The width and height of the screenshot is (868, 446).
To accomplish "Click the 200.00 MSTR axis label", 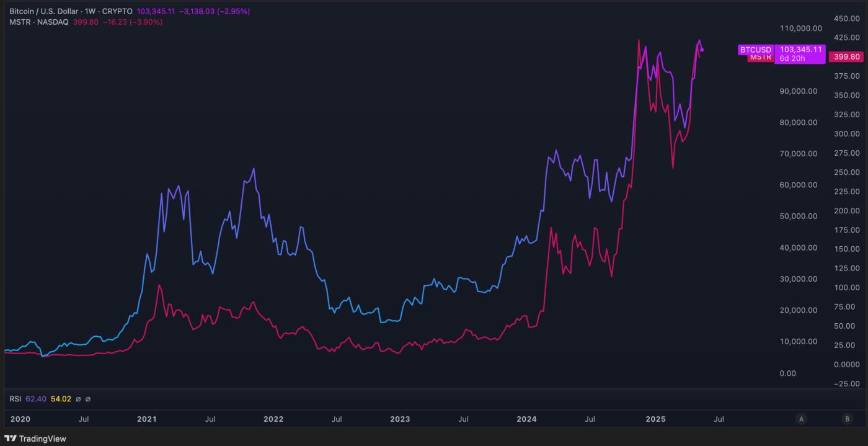I will pos(847,210).
